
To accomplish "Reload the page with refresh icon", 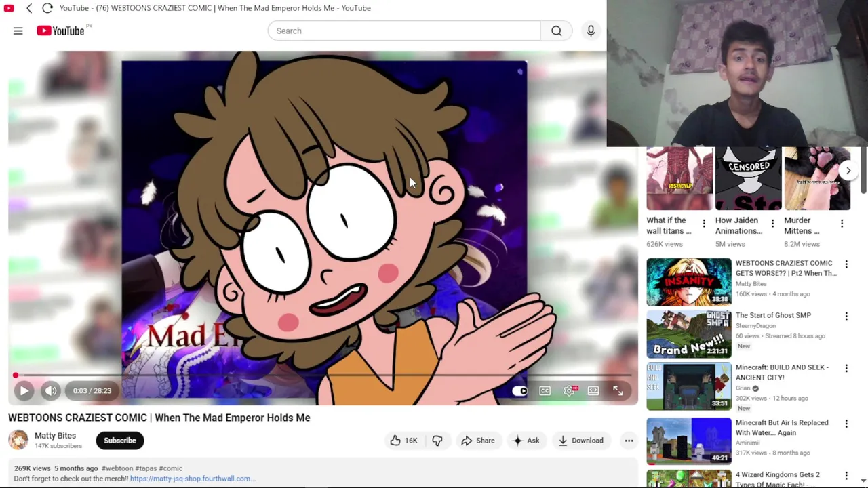I will click(x=47, y=8).
